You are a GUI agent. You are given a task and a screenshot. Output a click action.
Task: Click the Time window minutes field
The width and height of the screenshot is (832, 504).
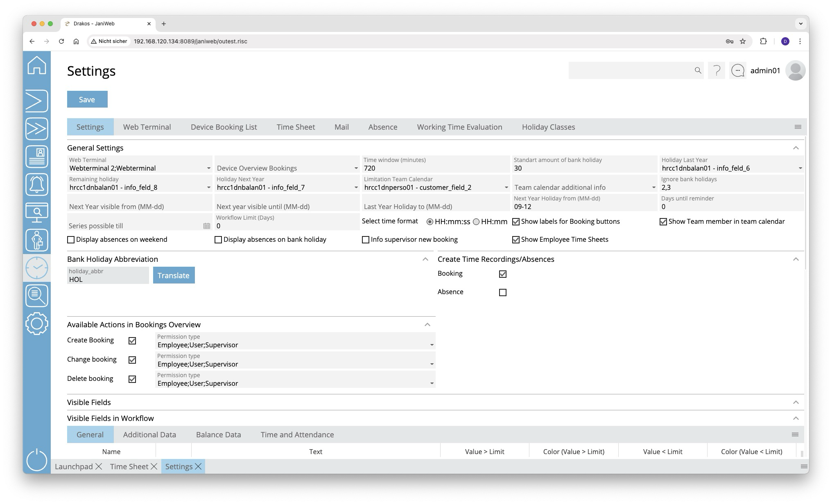click(434, 168)
